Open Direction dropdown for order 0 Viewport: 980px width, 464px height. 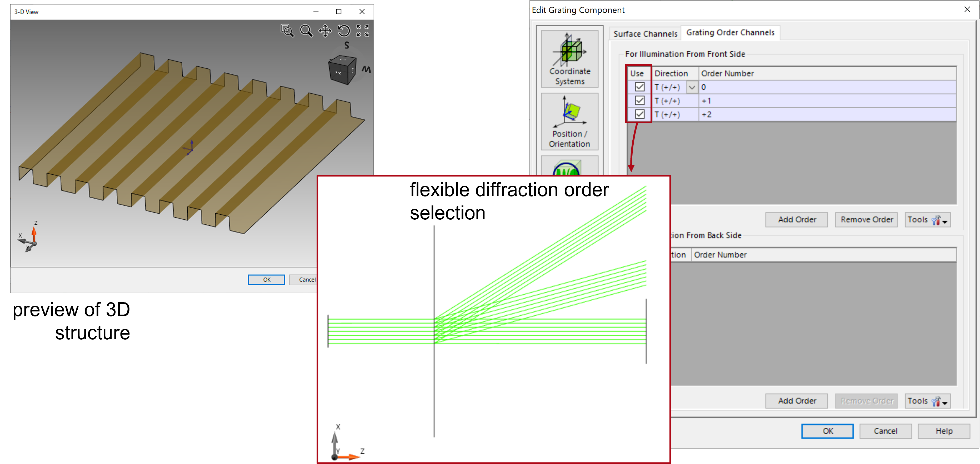[692, 88]
